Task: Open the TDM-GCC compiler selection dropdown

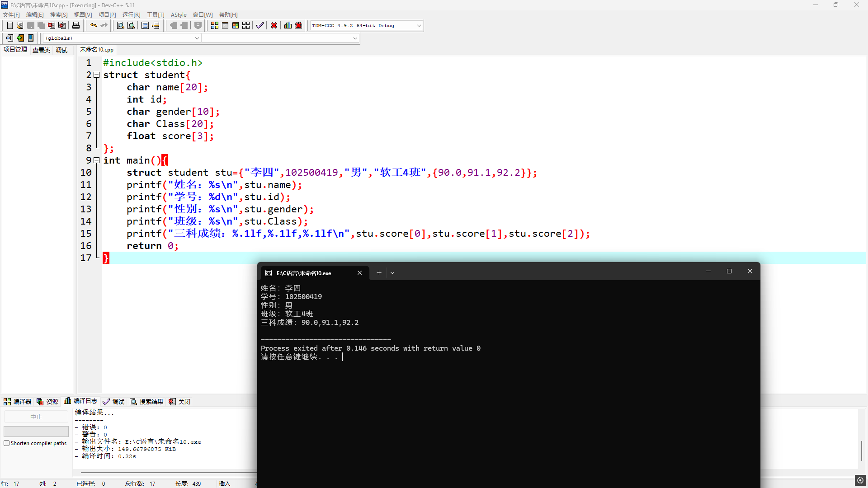Action: click(419, 26)
